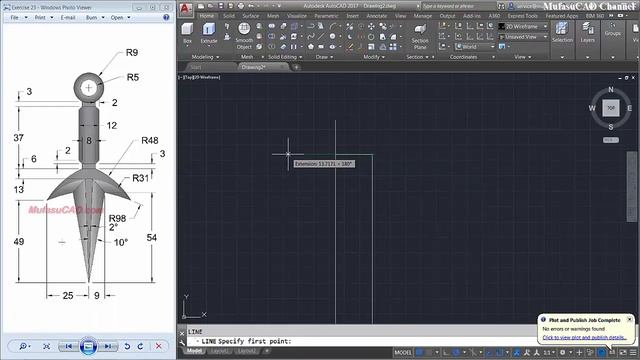Toggle ortho mode in status bar
The image size is (640, 360).
coord(446,352)
